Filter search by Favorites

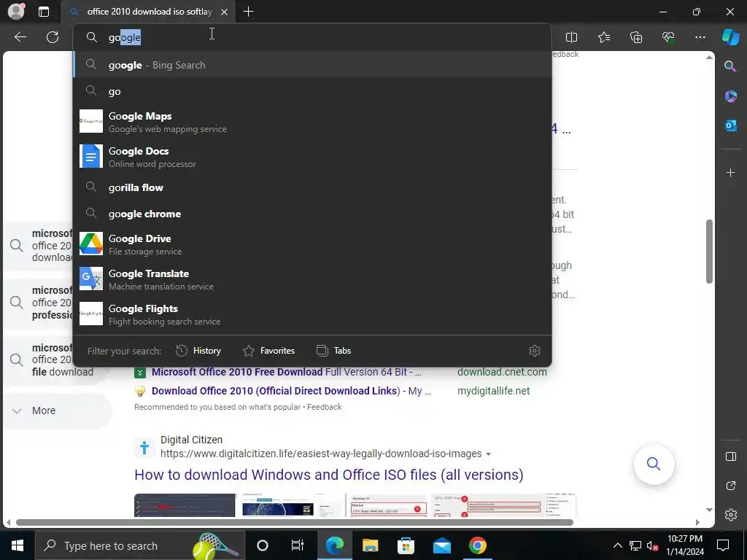click(268, 351)
